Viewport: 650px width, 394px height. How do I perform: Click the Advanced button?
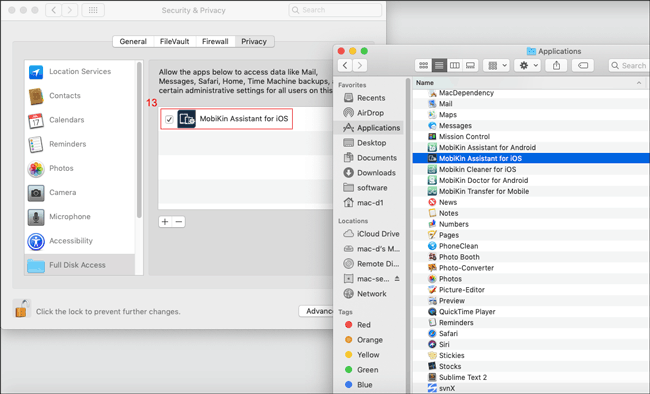pyautogui.click(x=316, y=311)
